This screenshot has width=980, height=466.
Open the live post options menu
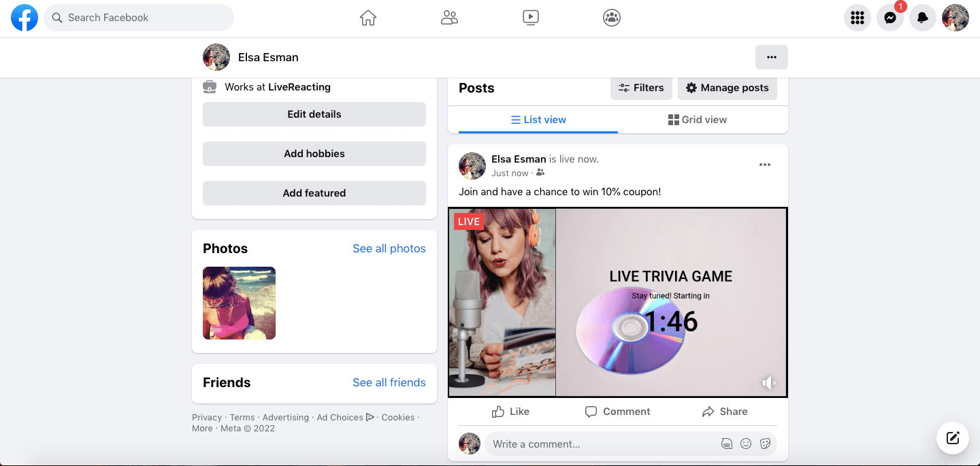[765, 165]
